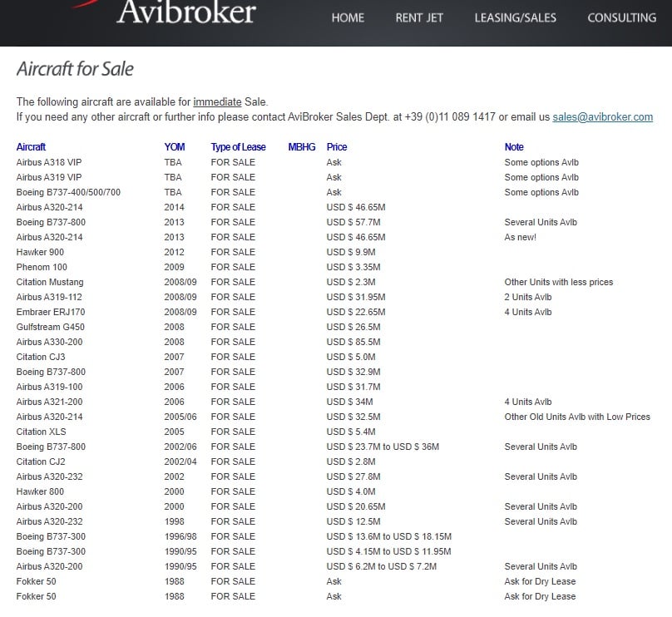Select "Phenom 100" in the aircraft list
The image size is (672, 617).
click(x=42, y=268)
